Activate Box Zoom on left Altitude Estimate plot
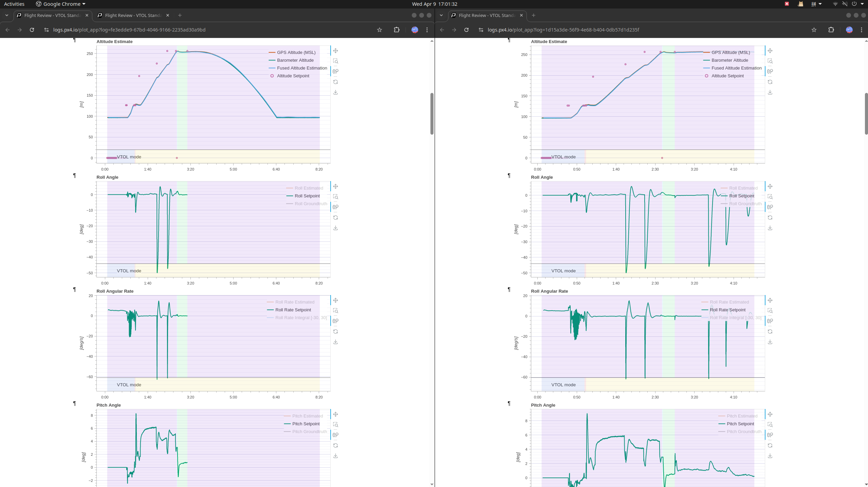The height and width of the screenshot is (487, 868). tap(335, 61)
